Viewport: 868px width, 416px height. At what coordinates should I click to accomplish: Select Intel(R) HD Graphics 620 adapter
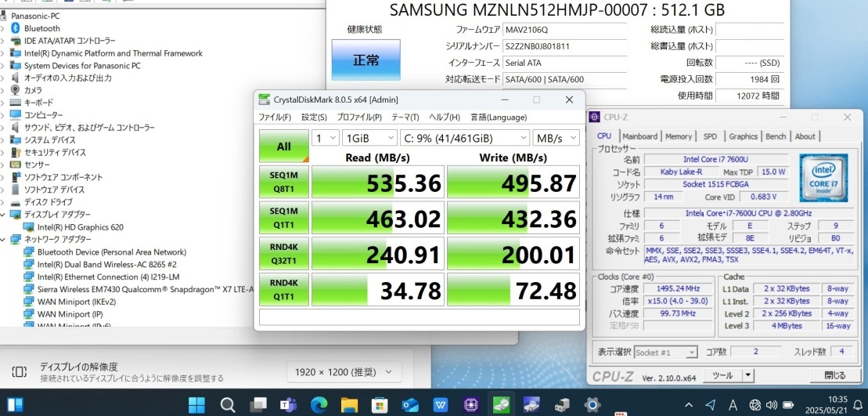click(x=81, y=226)
